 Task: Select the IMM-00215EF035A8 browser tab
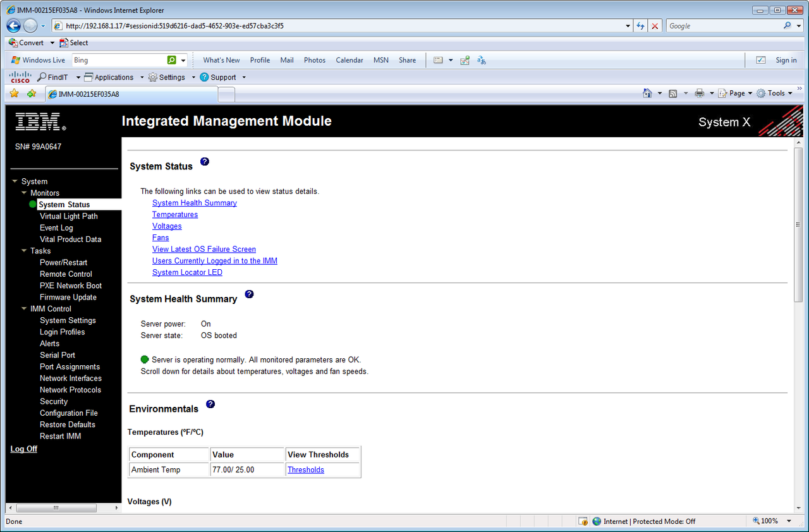point(130,94)
